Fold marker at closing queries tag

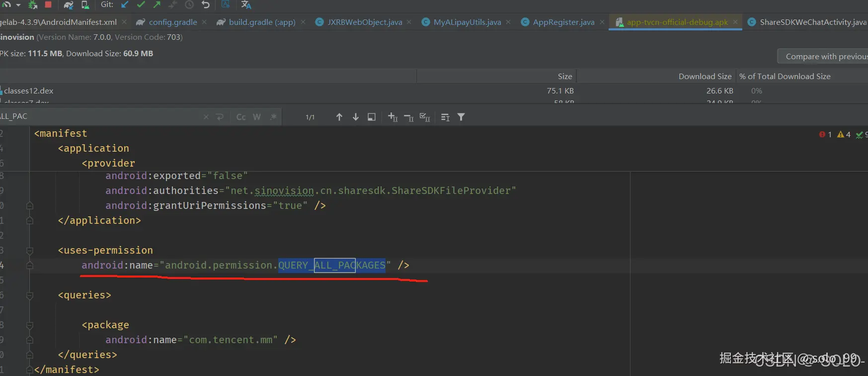(x=30, y=355)
